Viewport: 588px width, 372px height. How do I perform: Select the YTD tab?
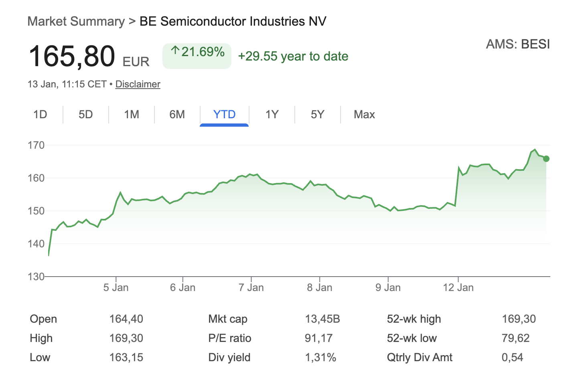click(224, 115)
